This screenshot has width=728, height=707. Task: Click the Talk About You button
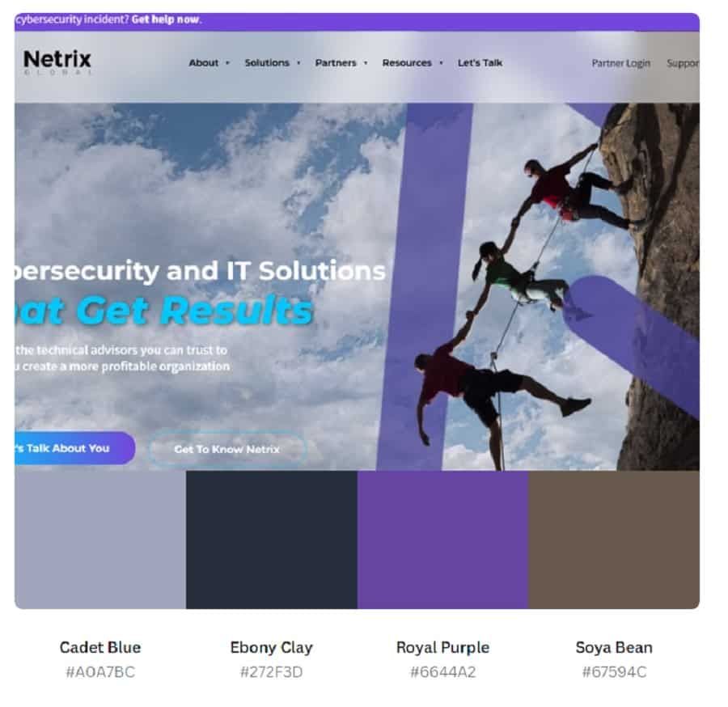pos(74,448)
